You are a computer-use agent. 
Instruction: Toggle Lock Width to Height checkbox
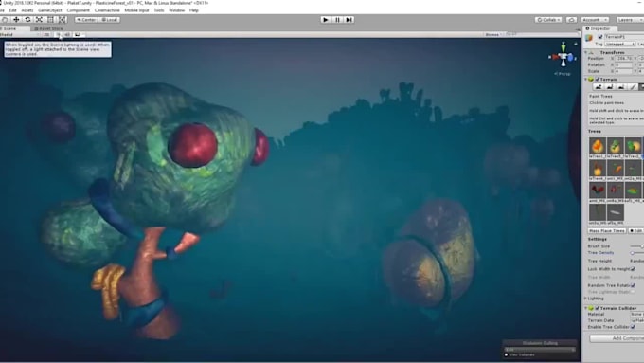(633, 269)
